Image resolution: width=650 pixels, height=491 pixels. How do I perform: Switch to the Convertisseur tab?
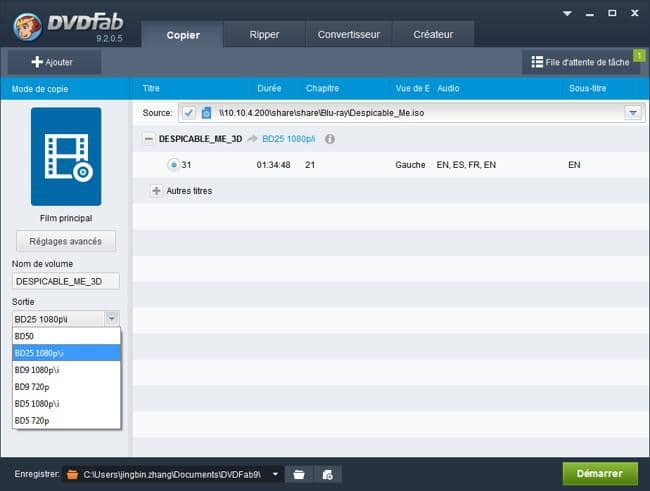pos(349,34)
